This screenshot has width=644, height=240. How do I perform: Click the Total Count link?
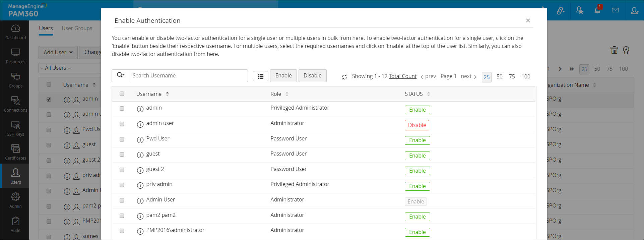click(x=402, y=76)
